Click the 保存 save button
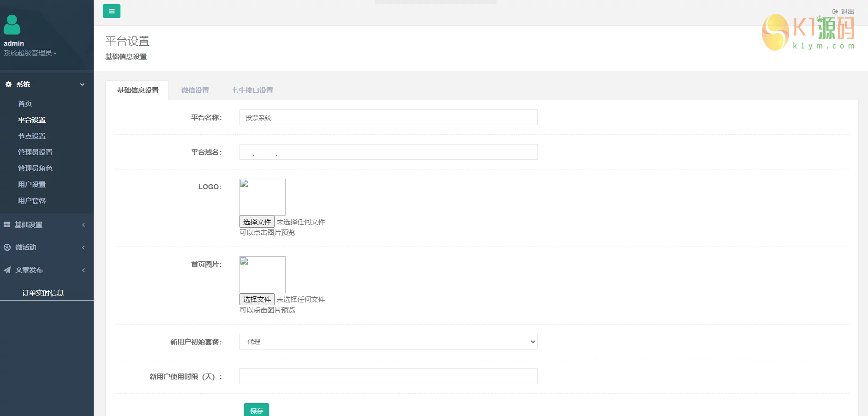 pyautogui.click(x=256, y=410)
